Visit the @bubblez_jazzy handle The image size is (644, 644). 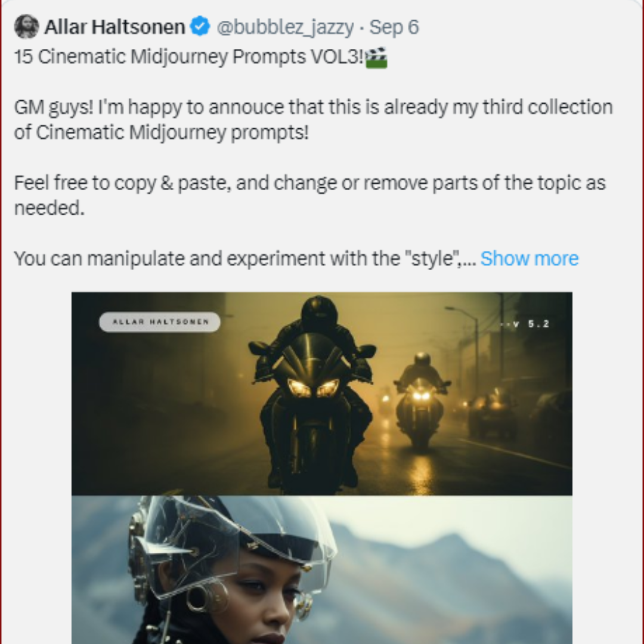click(x=285, y=27)
